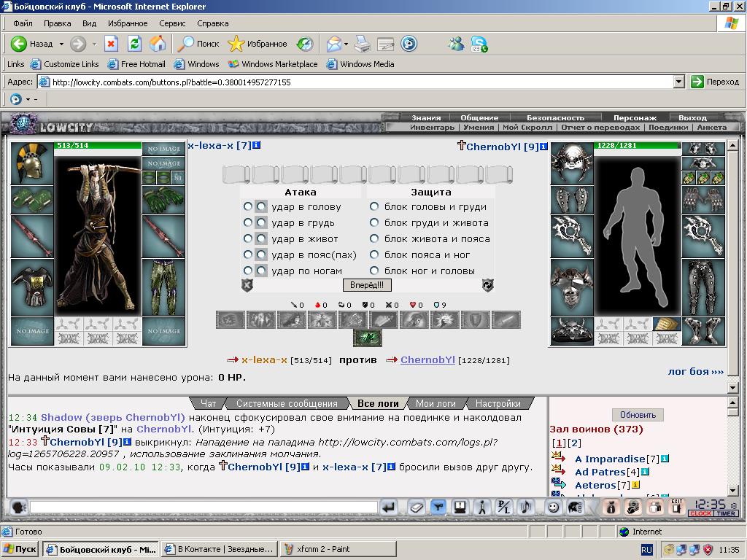The width and height of the screenshot is (747, 560).
Task: Click the info icon beside ChernobYl [9] header
Action: tap(543, 146)
